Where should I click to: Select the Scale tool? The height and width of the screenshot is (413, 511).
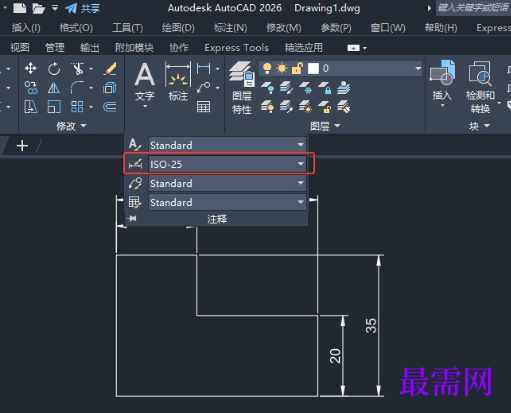54,107
